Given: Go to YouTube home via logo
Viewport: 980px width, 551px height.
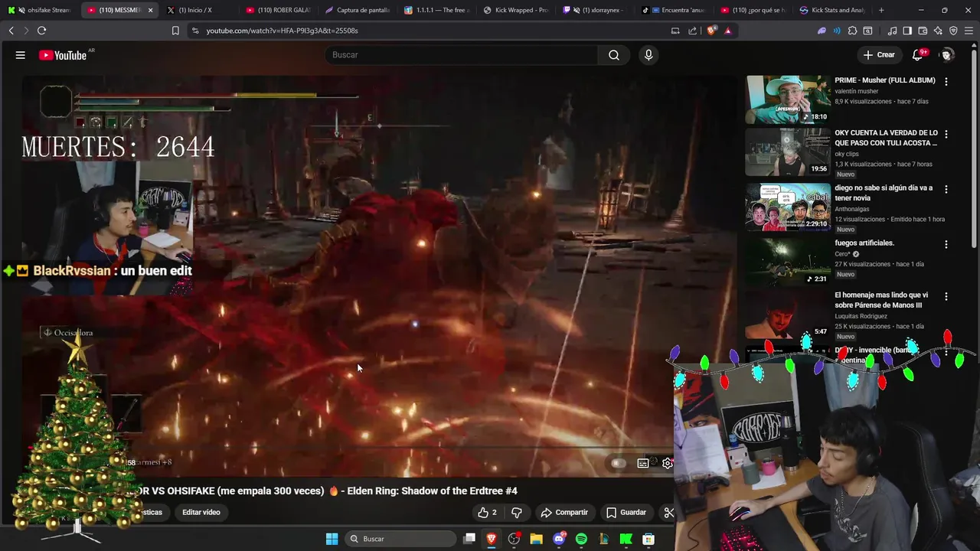Looking at the screenshot, I should pyautogui.click(x=63, y=55).
